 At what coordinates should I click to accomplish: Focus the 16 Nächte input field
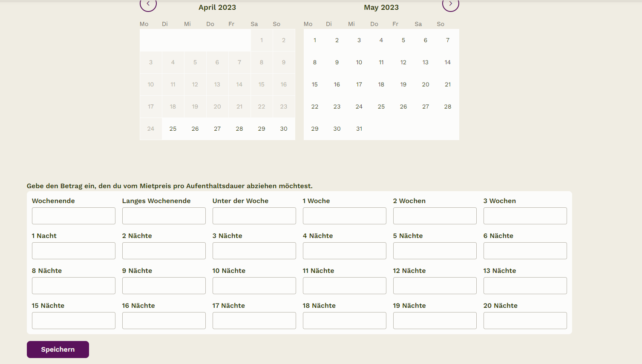click(x=164, y=321)
